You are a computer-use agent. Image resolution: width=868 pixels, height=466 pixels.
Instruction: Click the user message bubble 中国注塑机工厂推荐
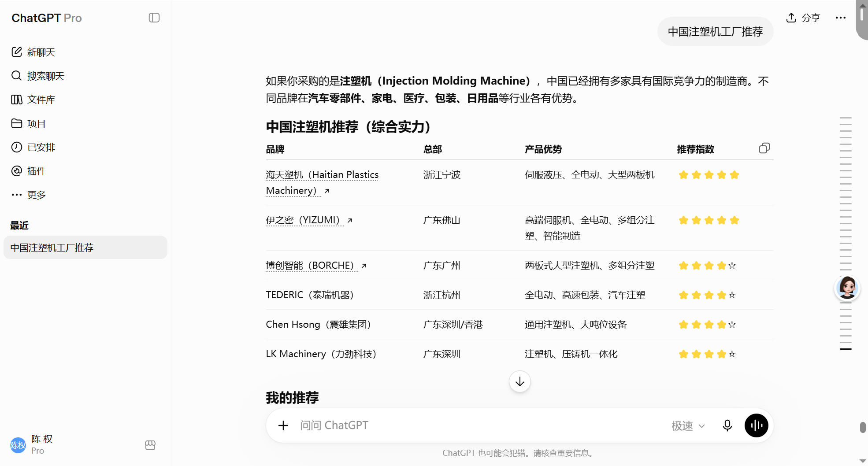point(716,32)
